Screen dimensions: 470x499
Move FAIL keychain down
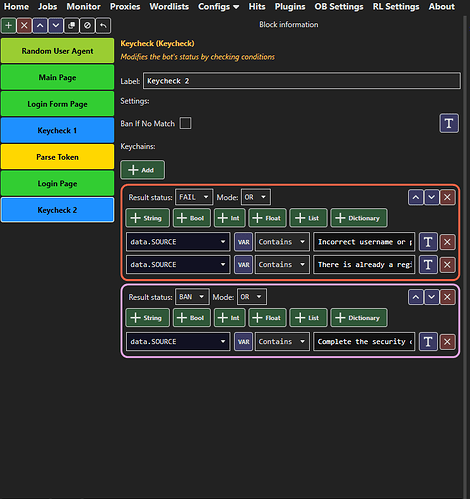coord(431,197)
